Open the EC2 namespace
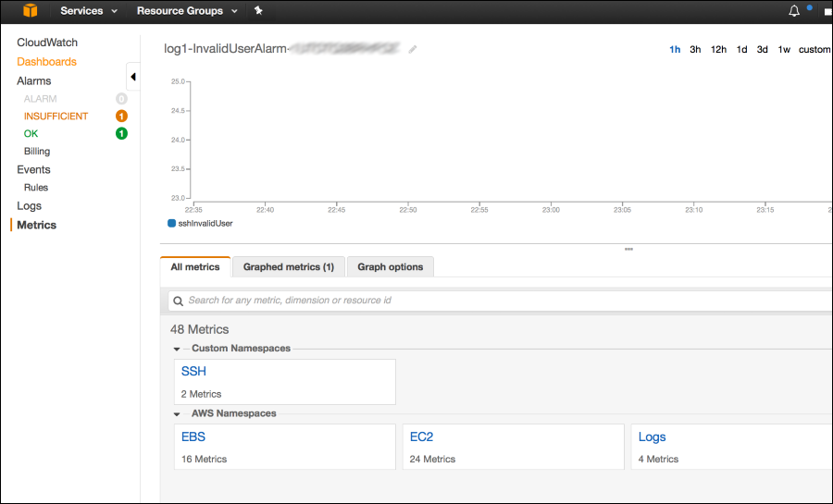This screenshot has width=833, height=504. [x=421, y=436]
